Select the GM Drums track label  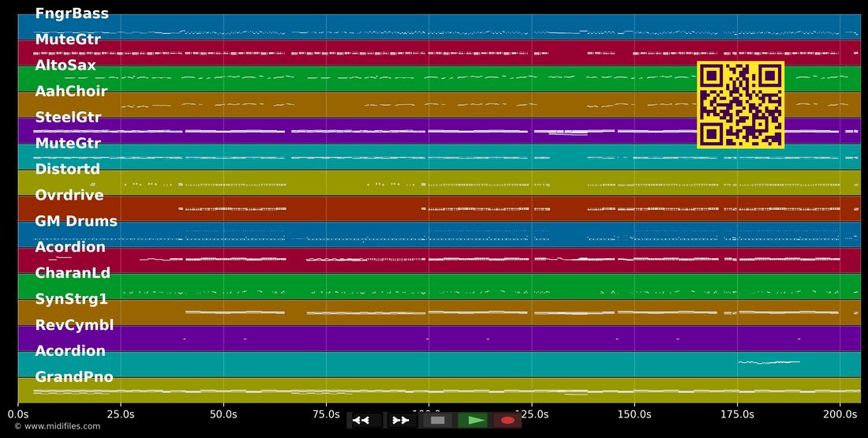click(x=77, y=221)
